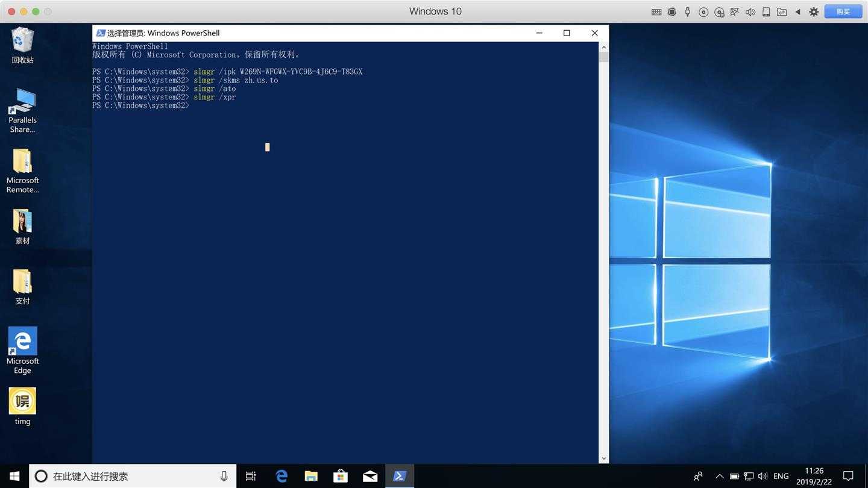The width and height of the screenshot is (868, 488).
Task: Select the timg desktop icon
Action: [22, 407]
